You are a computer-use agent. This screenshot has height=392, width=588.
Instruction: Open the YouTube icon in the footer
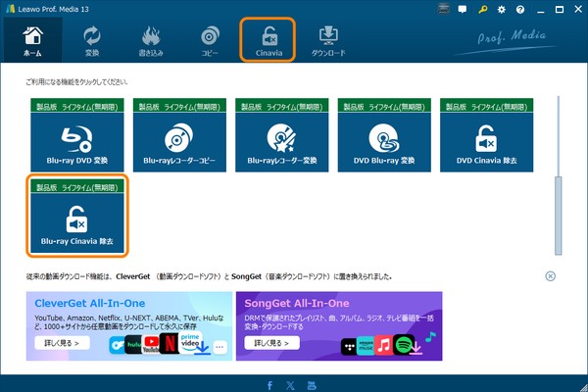click(312, 385)
